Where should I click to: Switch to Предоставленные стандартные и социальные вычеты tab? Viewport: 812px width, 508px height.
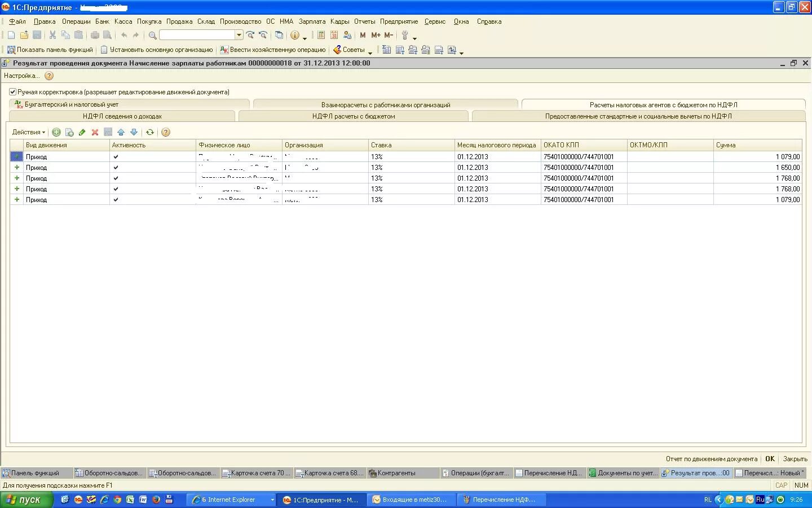[x=638, y=116]
